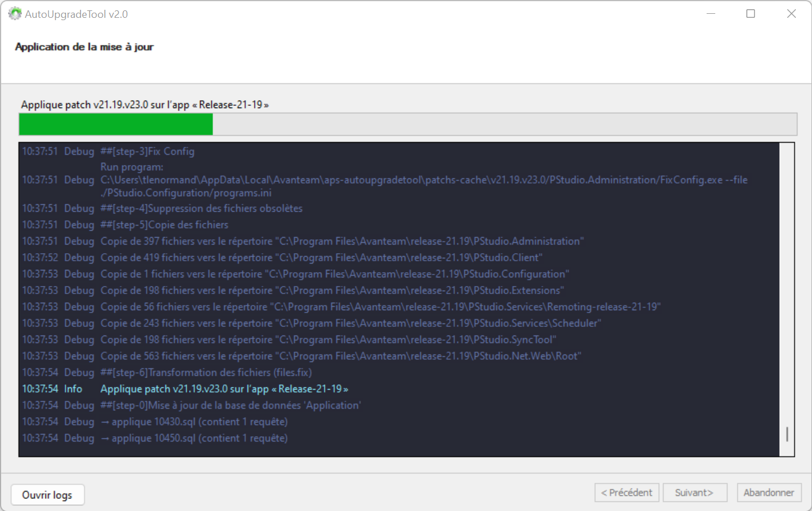This screenshot has height=511, width=812.
Task: Click the Précédent button
Action: (x=627, y=493)
